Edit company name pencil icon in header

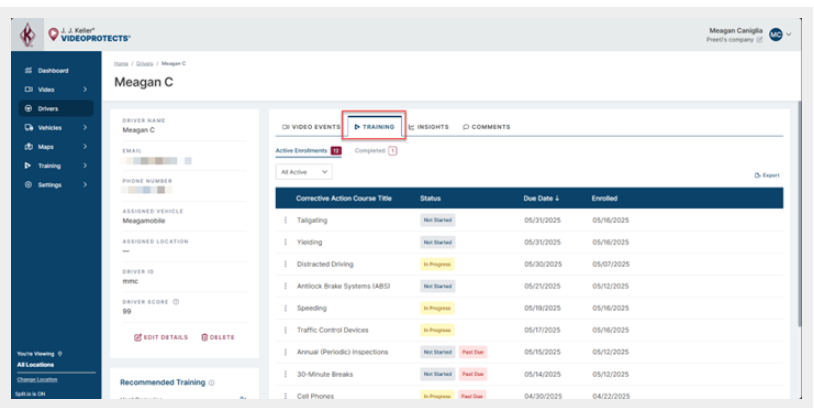[x=759, y=39]
